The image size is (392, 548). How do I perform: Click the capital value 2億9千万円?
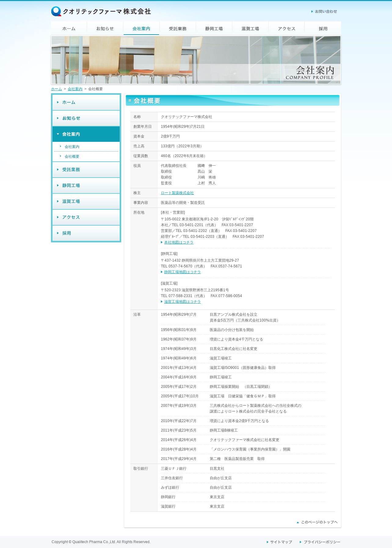tap(170, 136)
